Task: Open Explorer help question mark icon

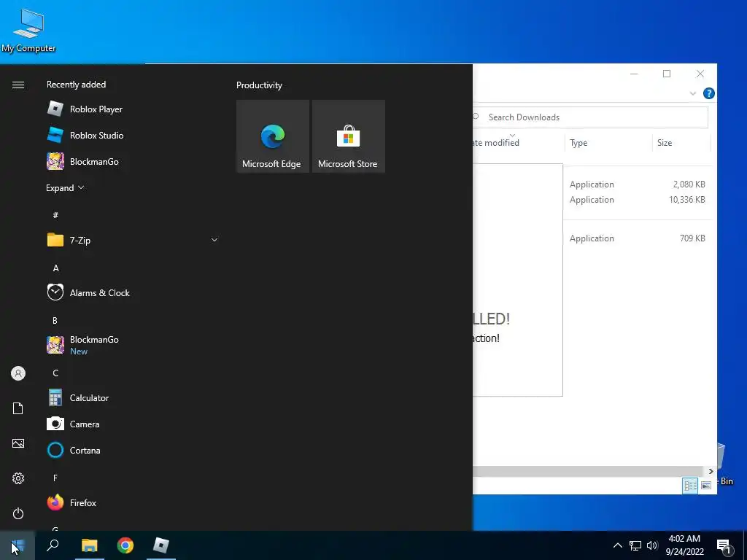Action: [x=709, y=93]
